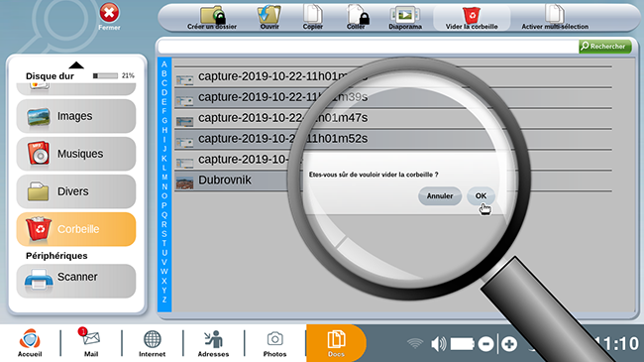Click the green Rechercher button
The width and height of the screenshot is (644, 362).
pyautogui.click(x=605, y=47)
